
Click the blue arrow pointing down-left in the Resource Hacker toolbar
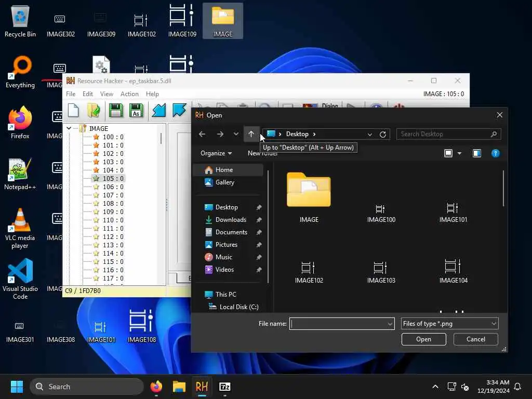[159, 111]
